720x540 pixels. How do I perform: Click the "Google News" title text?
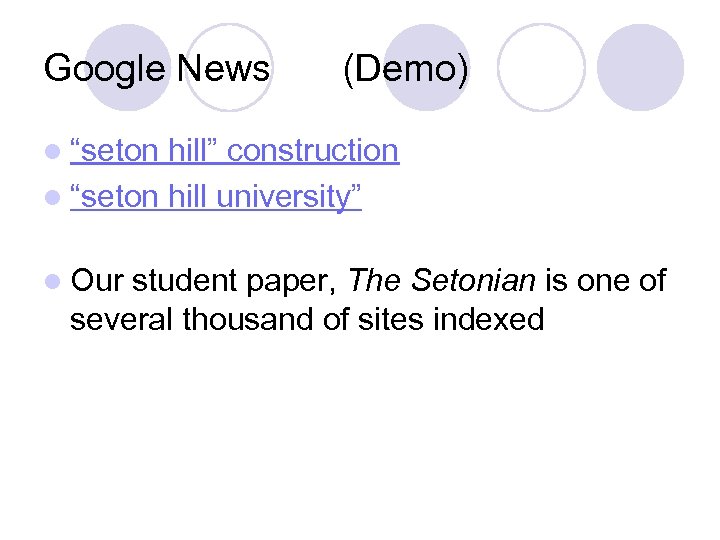pos(157,69)
